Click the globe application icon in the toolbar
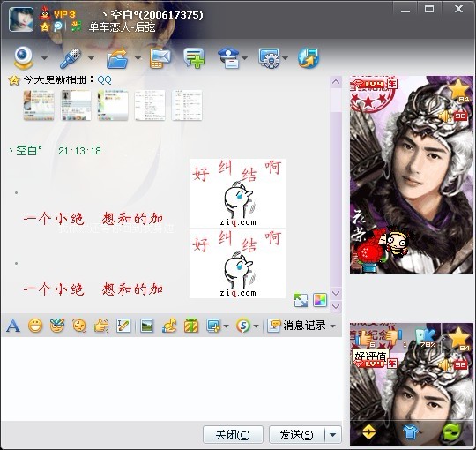The image size is (476, 450). (309, 58)
